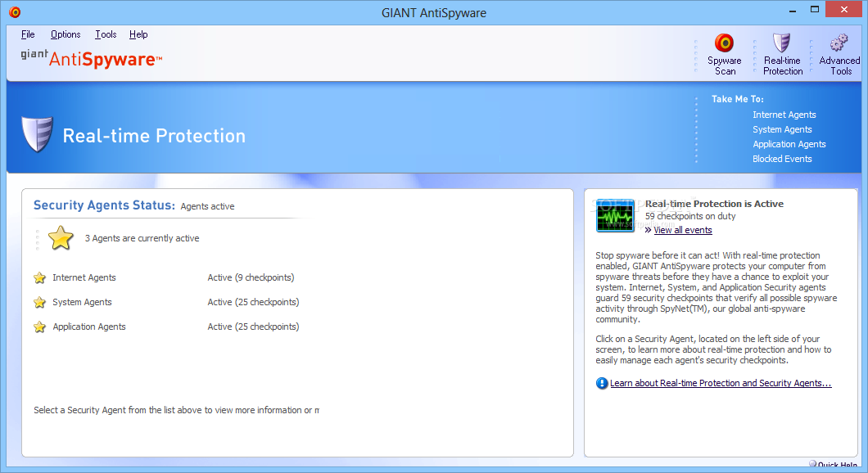868x473 pixels.
Task: Click System Agents' Active (25 checkpoints) status
Action: tap(253, 302)
